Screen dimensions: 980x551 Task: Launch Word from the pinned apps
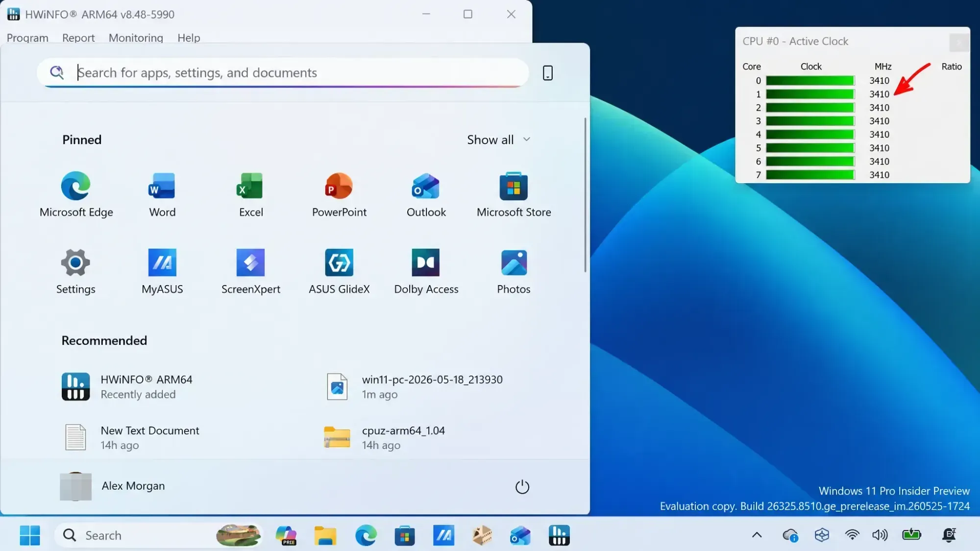162,194
